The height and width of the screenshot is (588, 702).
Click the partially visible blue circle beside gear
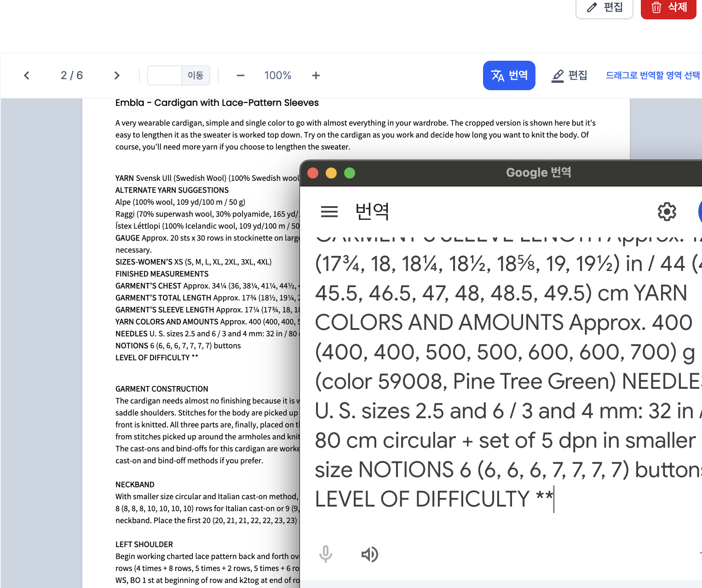tap(700, 212)
